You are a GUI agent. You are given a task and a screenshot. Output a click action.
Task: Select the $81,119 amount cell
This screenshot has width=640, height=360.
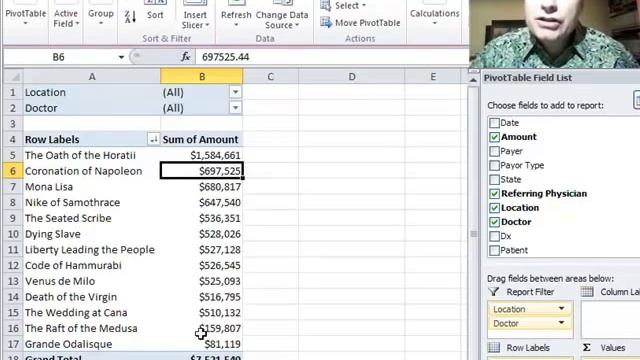202,344
